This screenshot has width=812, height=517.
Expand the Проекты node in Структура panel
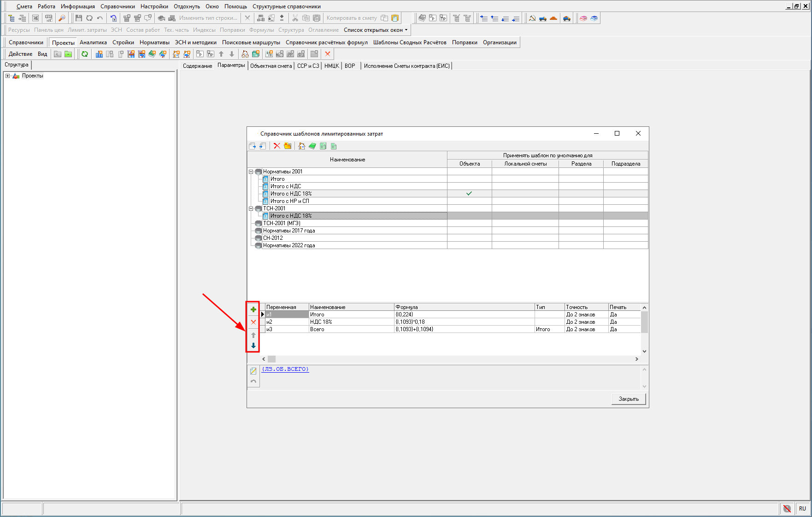pos(7,76)
